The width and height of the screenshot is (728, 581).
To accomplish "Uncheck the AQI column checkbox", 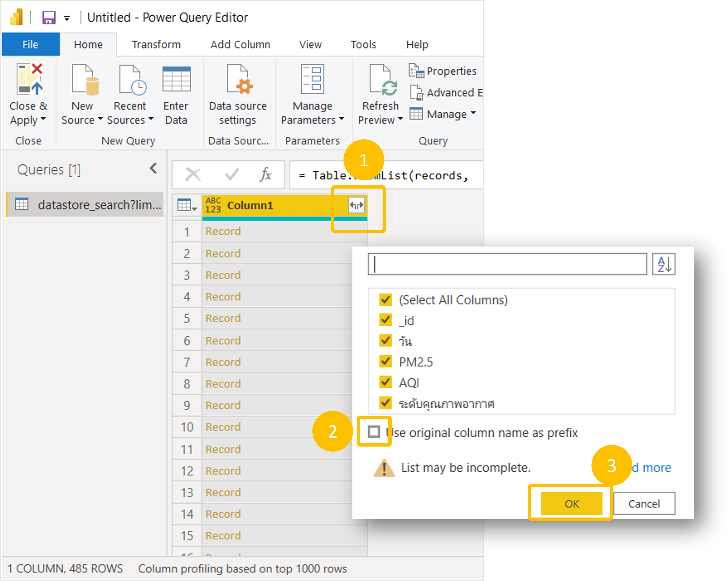I will pos(385,382).
